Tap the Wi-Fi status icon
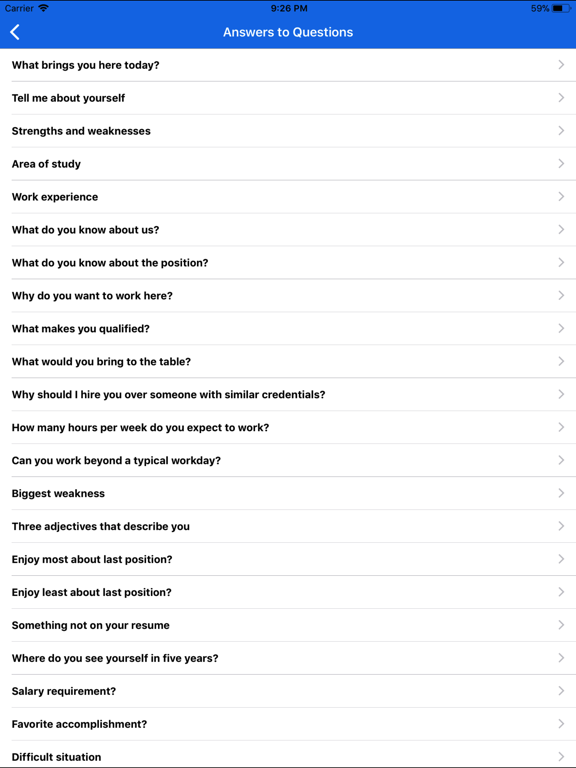Viewport: 576px width, 768px height. click(44, 8)
